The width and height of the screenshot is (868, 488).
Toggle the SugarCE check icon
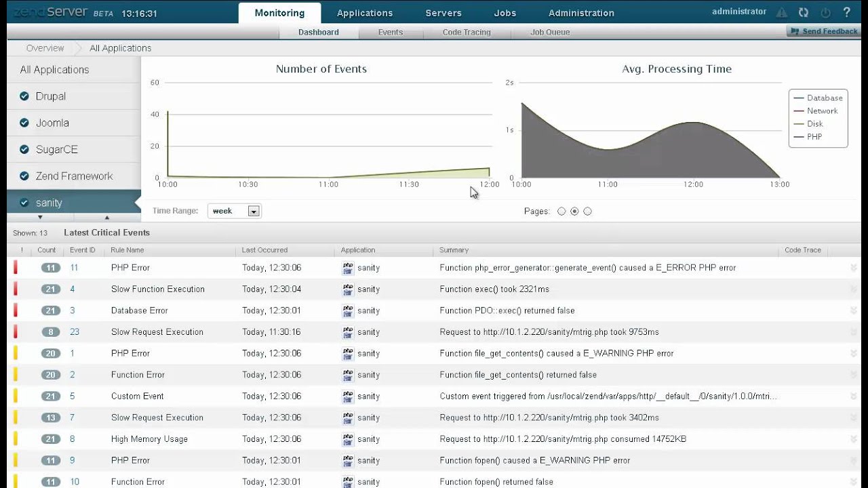(x=24, y=149)
